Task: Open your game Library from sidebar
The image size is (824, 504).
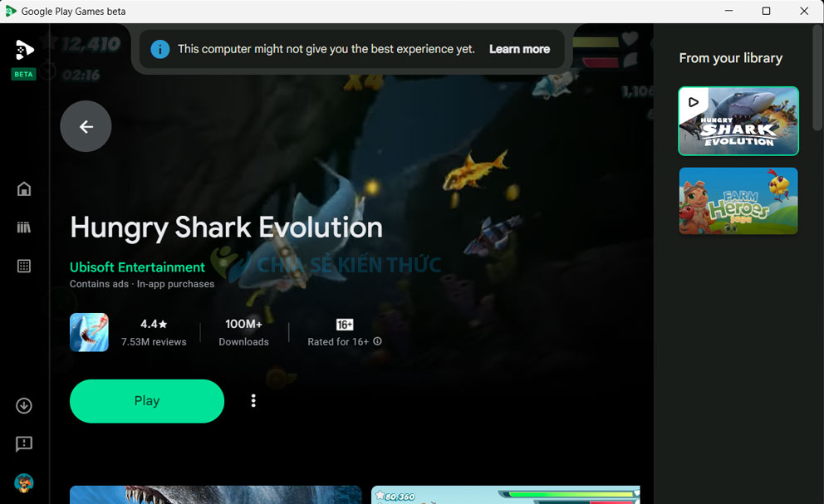Action: 24,227
